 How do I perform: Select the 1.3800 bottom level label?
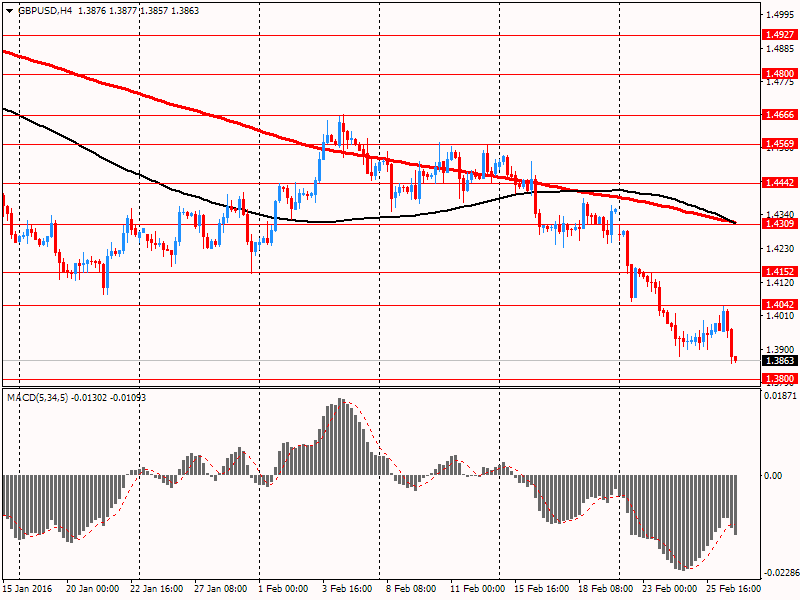coord(779,378)
